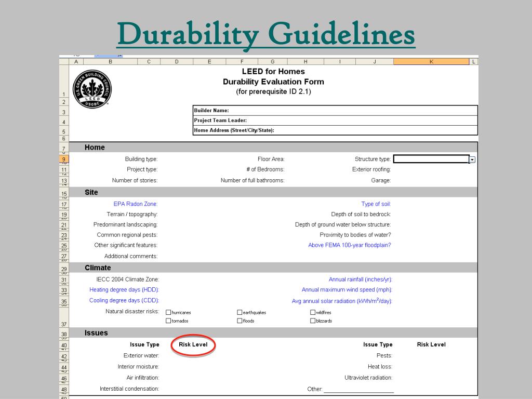Enable the earthquakes checkbox
Image resolution: width=532 pixels, height=399 pixels.
coord(240,312)
